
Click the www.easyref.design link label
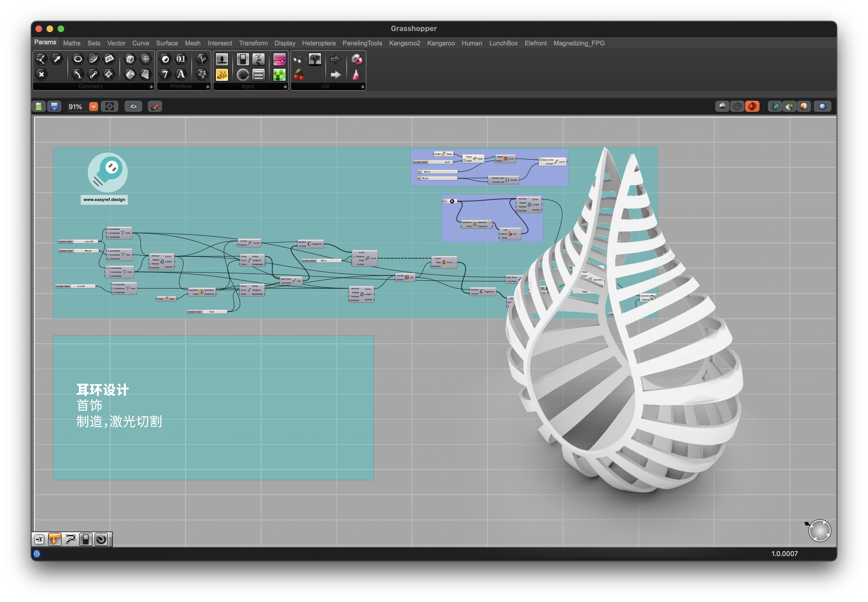click(x=104, y=200)
